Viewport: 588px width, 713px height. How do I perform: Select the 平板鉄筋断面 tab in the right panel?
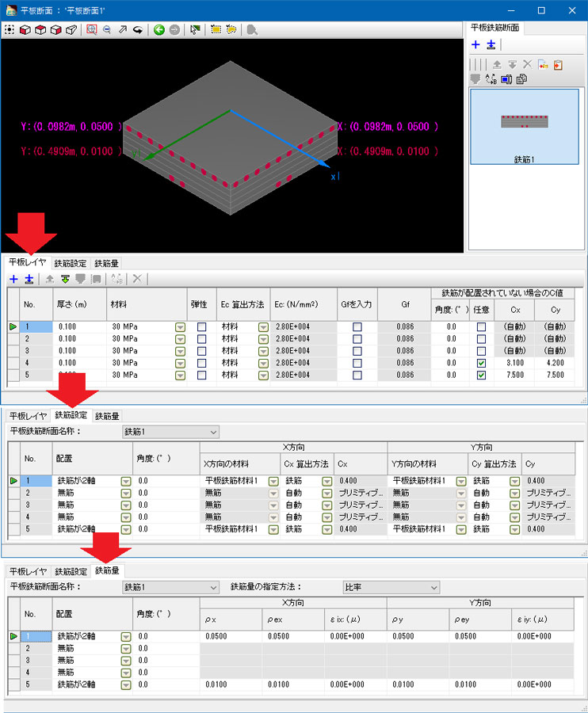[494, 28]
